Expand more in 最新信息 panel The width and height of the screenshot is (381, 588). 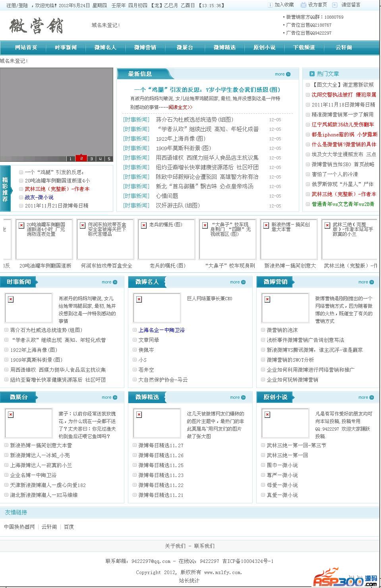(x=282, y=74)
